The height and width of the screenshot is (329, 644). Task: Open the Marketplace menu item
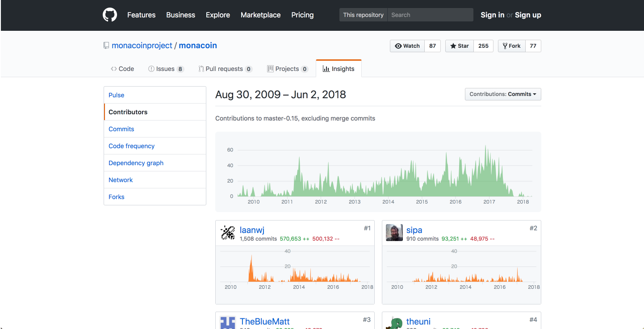[260, 15]
